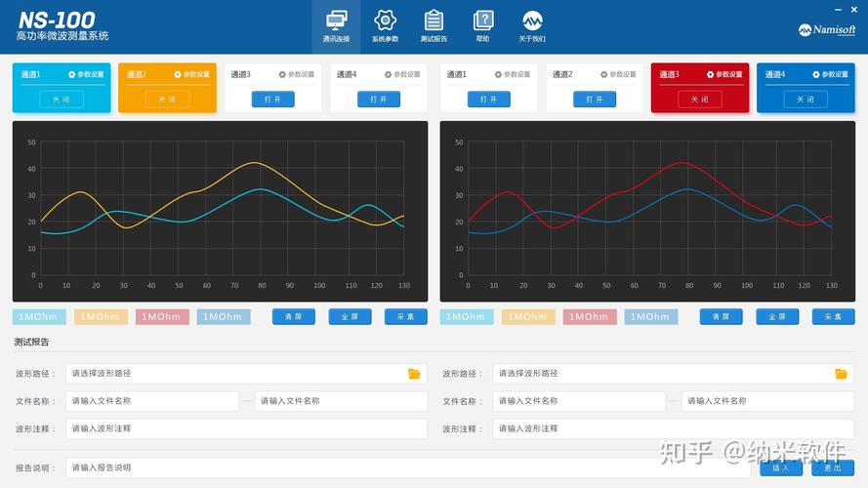This screenshot has height=488, width=868.
Task: Click the left waveform chart
Action: [221, 212]
